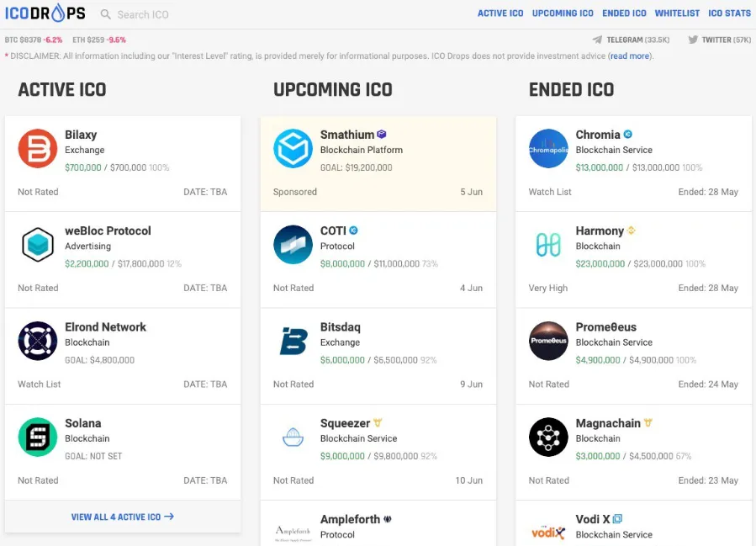Open the Magnachain project title
Screen dimensions: 756x546
[608, 423]
